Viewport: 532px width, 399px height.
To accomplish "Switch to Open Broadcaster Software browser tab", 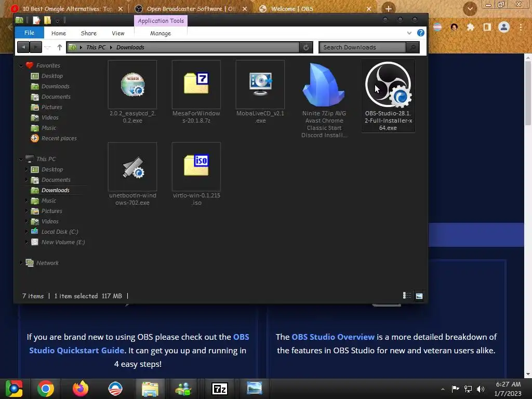I will pos(191,9).
